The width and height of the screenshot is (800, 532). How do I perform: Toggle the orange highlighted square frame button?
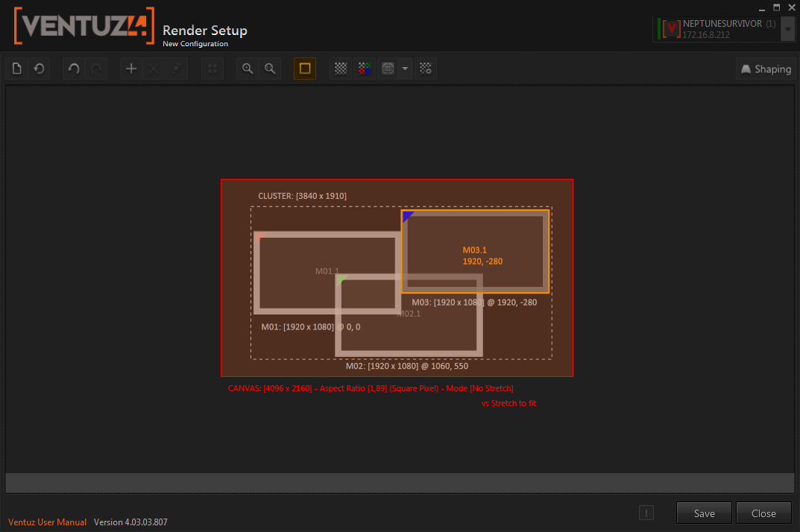click(x=304, y=69)
